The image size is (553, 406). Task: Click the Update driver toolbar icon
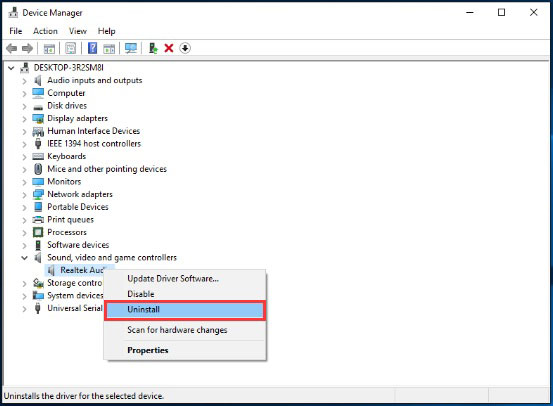tap(153, 48)
